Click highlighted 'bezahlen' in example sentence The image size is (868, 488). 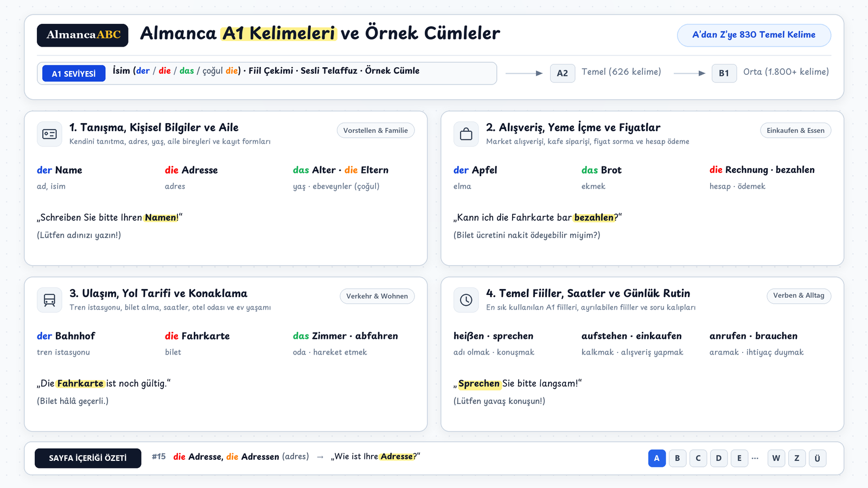[594, 217]
